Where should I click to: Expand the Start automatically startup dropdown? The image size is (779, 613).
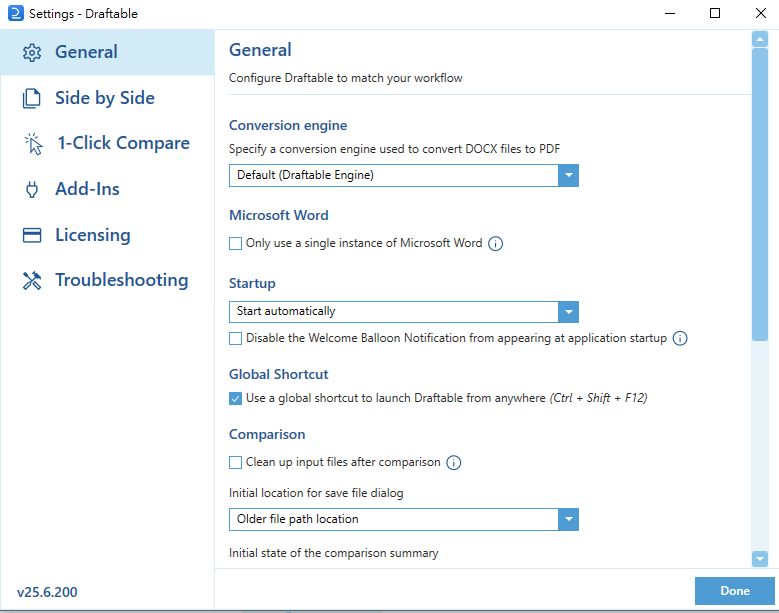(403, 311)
